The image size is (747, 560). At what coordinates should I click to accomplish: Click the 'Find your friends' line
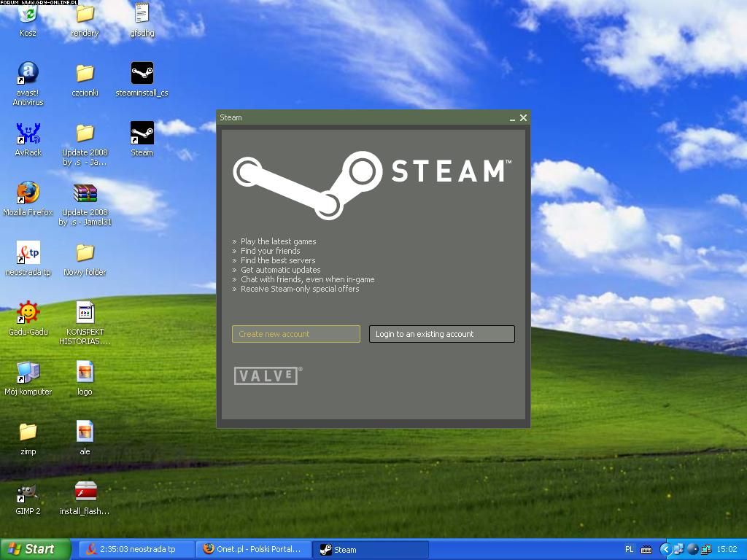[x=270, y=251]
